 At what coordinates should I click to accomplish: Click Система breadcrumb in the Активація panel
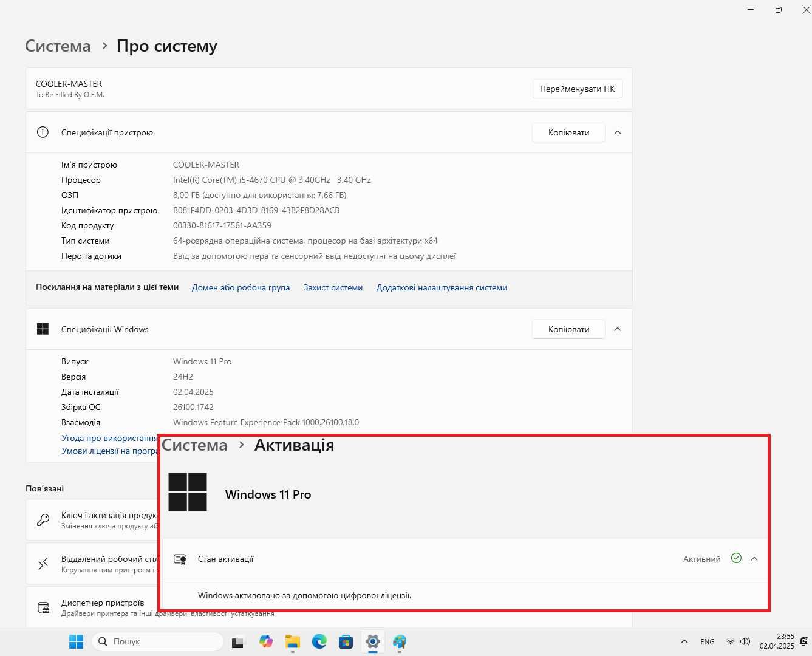[x=194, y=445]
